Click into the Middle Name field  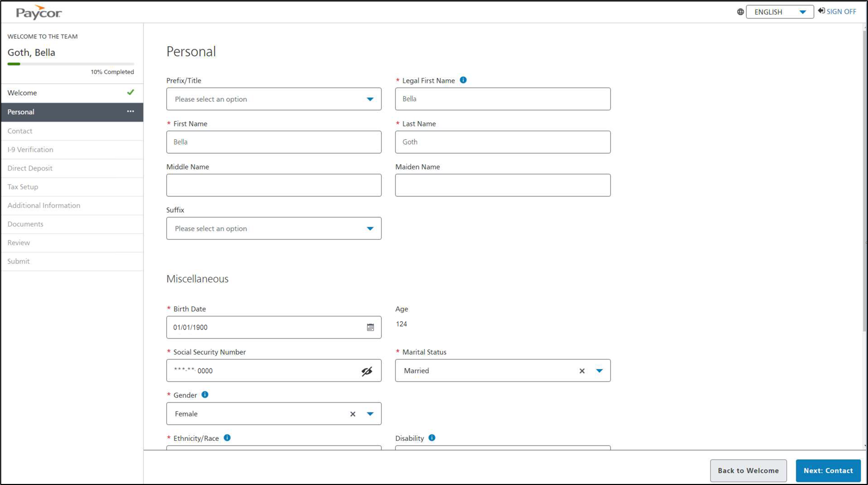(273, 185)
